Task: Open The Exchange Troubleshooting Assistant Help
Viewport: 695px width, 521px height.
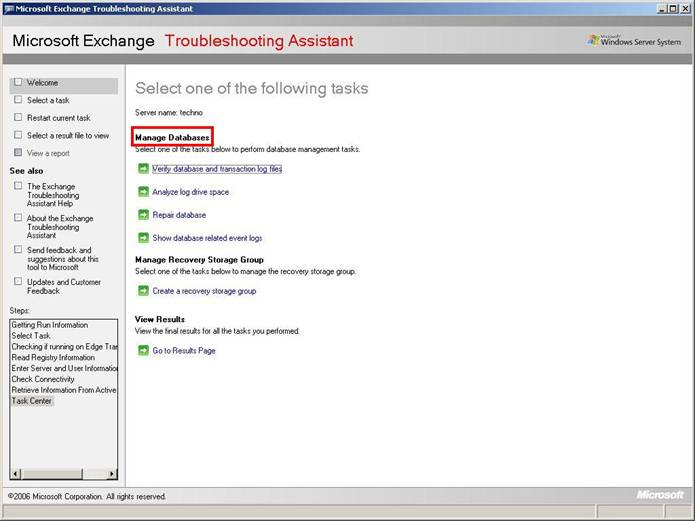Action: point(53,195)
